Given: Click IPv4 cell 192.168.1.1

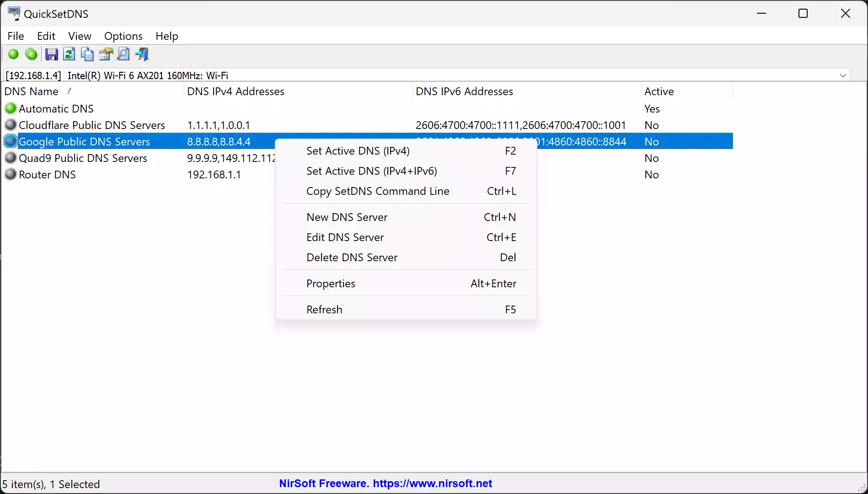Looking at the screenshot, I should tap(214, 175).
